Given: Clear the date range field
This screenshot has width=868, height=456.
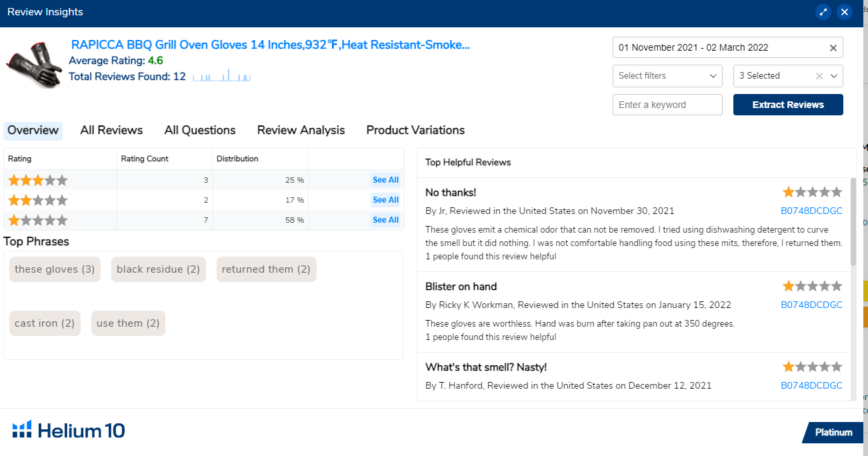Looking at the screenshot, I should pyautogui.click(x=833, y=48).
